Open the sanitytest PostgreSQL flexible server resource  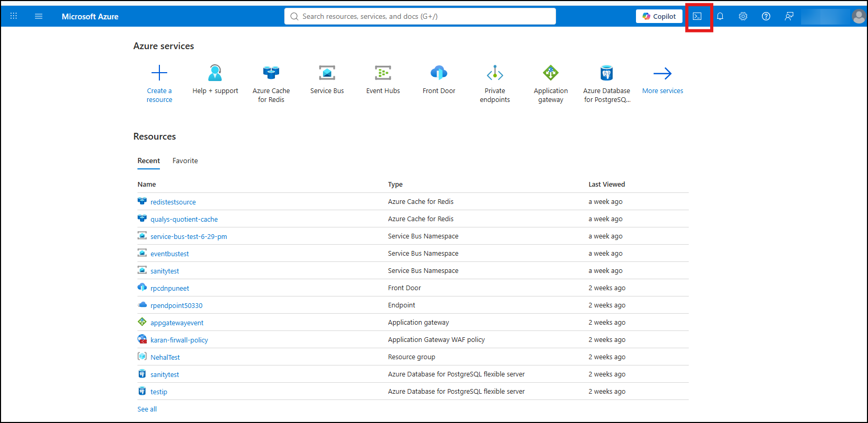point(165,374)
